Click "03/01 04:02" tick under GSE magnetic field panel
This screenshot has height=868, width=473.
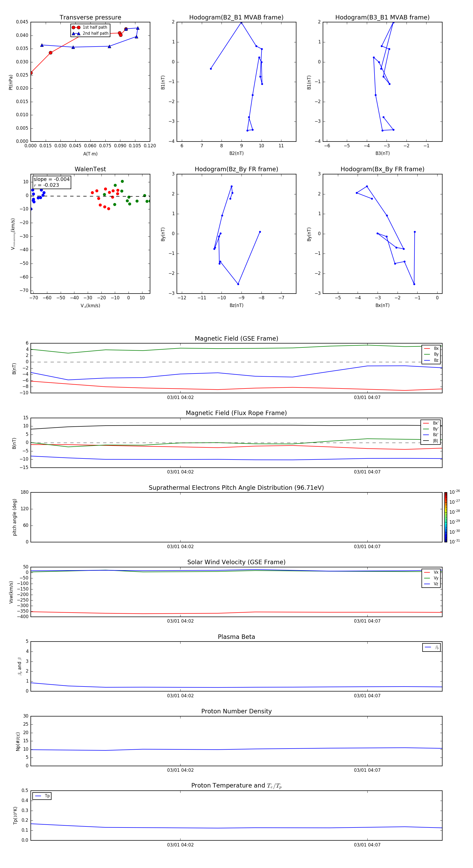click(x=181, y=397)
